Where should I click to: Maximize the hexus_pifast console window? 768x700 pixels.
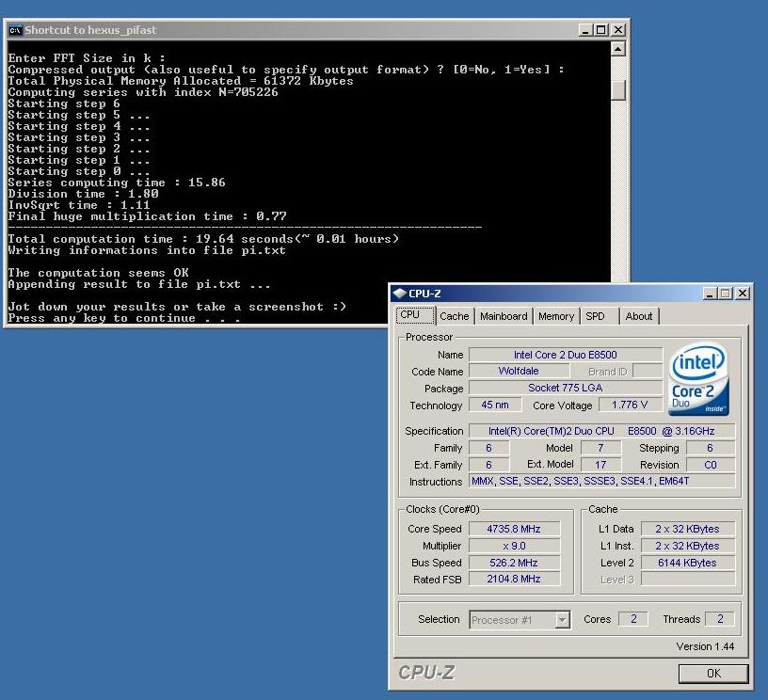coord(601,30)
